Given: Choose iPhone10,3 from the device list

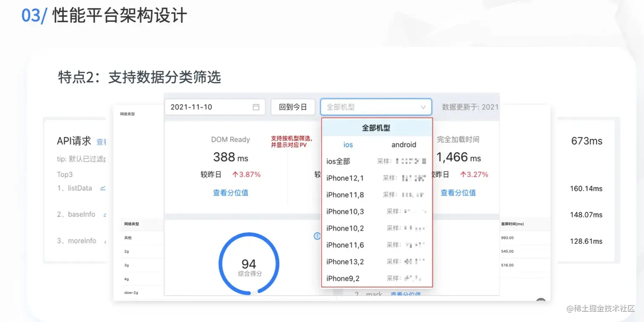Looking at the screenshot, I should pos(377,211).
